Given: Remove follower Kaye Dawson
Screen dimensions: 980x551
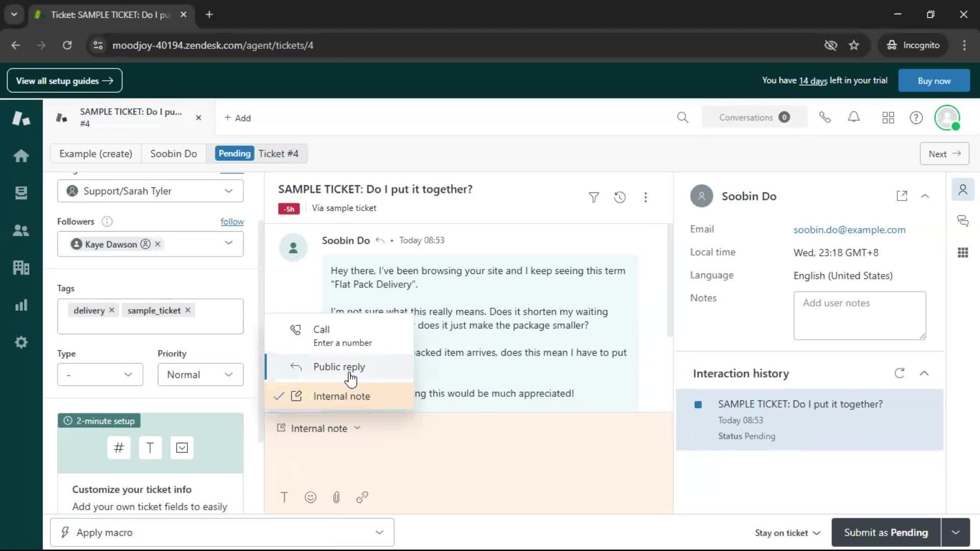Looking at the screenshot, I should coord(158,244).
